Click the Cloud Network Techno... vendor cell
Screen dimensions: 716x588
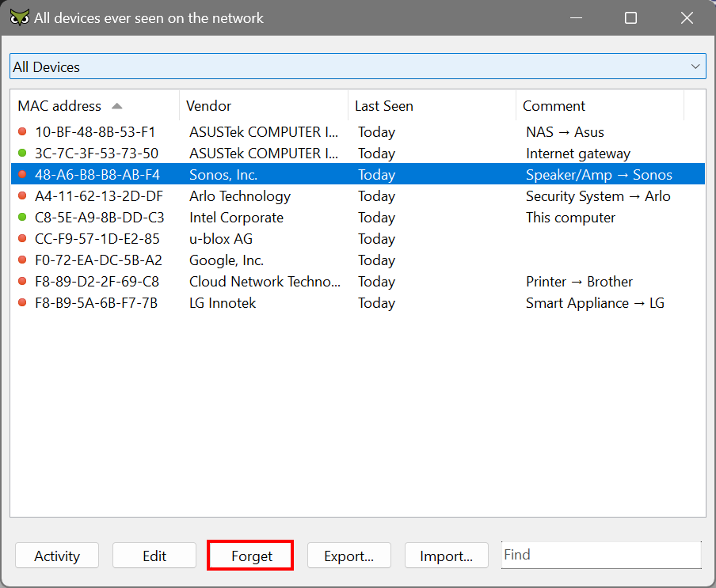click(x=265, y=282)
